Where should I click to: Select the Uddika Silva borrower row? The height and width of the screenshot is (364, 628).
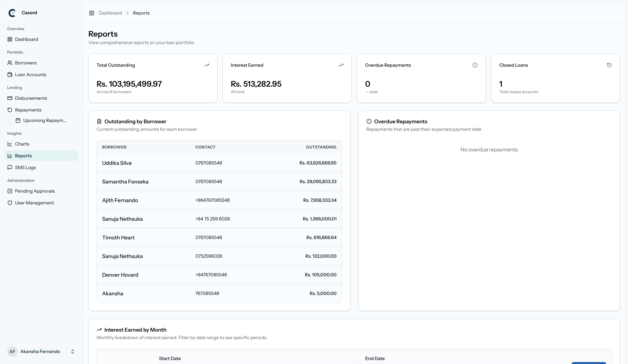coord(219,163)
